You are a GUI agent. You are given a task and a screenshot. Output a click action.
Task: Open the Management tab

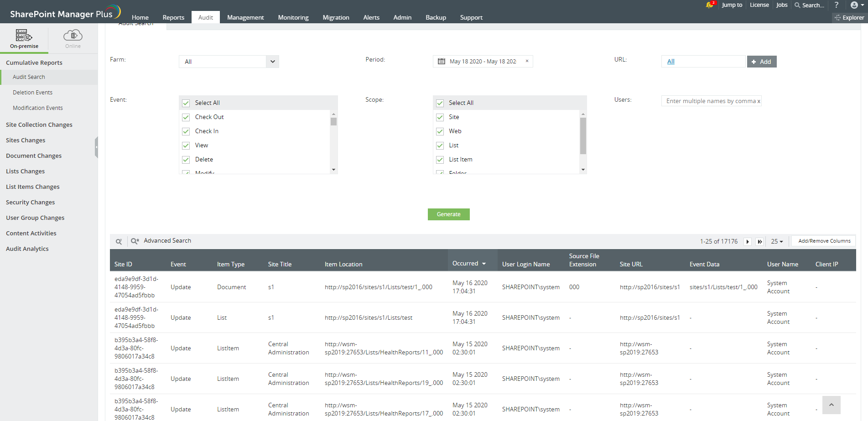[245, 17]
